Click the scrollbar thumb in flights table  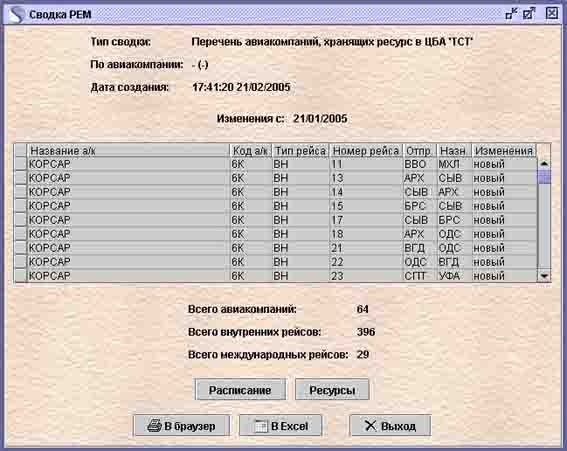coord(544,177)
